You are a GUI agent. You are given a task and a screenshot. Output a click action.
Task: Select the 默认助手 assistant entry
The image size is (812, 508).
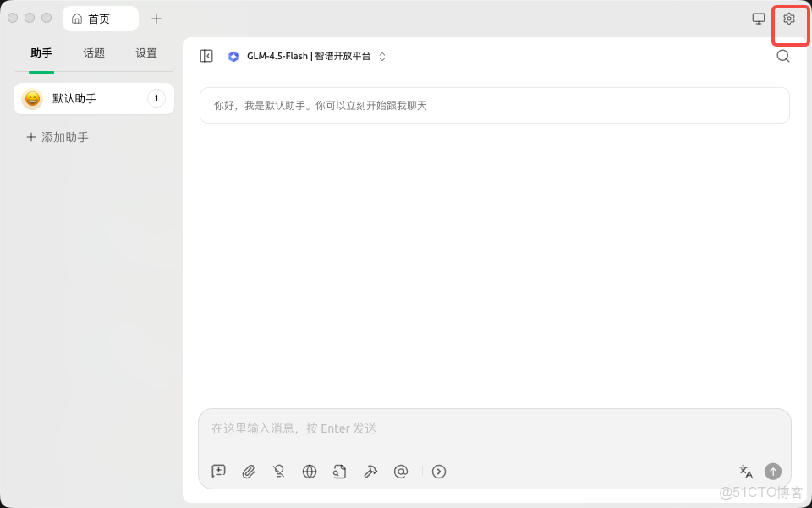tap(93, 98)
